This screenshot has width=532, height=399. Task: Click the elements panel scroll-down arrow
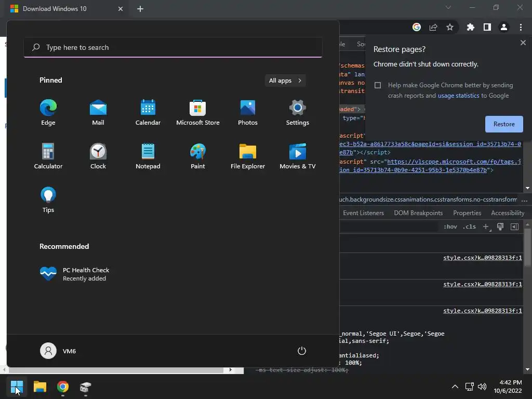click(x=527, y=188)
